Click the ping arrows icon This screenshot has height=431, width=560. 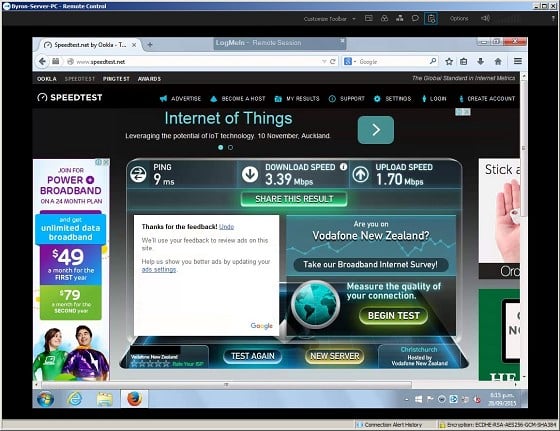point(138,174)
